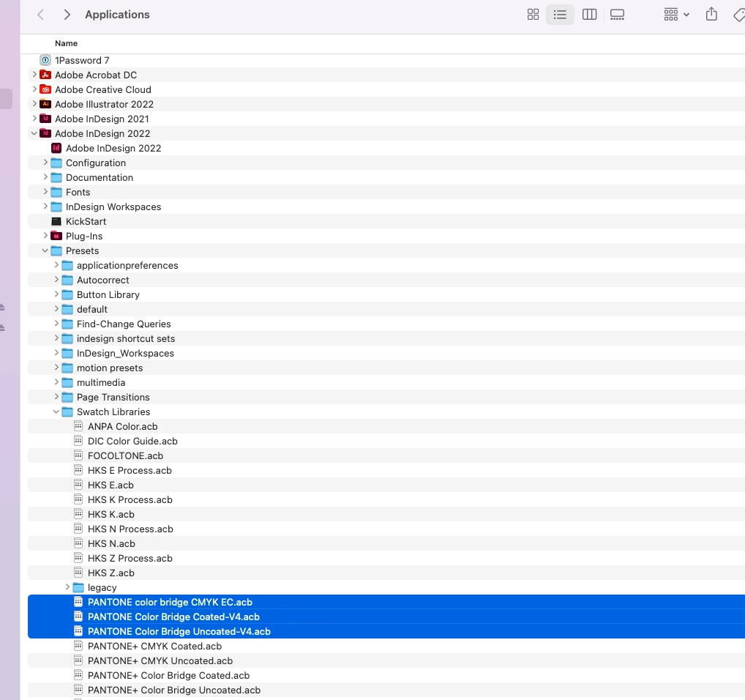Viewport: 745px width, 700px height.
Task: Select the indesign shortcut sets folder
Action: point(386,338)
